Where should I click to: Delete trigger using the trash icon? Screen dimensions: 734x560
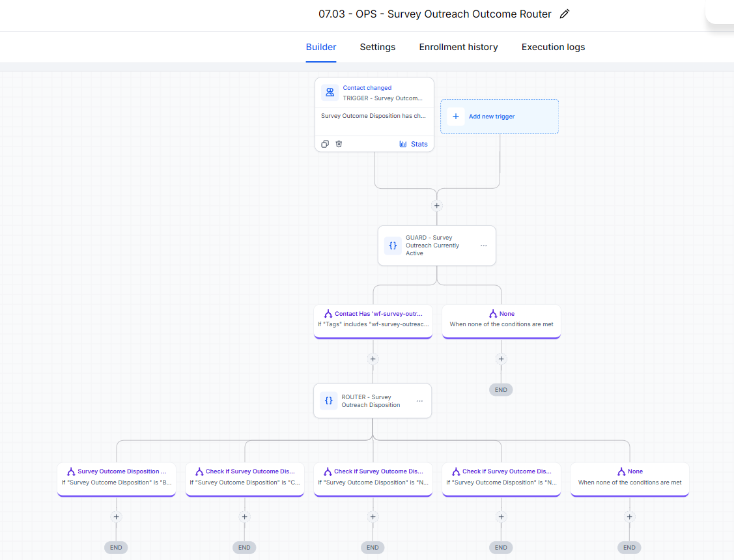pyautogui.click(x=339, y=144)
